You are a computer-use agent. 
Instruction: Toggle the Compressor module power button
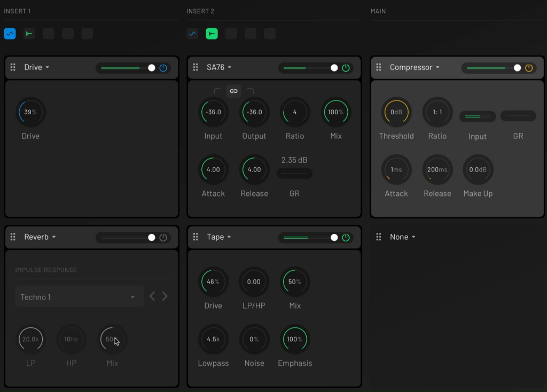[x=529, y=68]
